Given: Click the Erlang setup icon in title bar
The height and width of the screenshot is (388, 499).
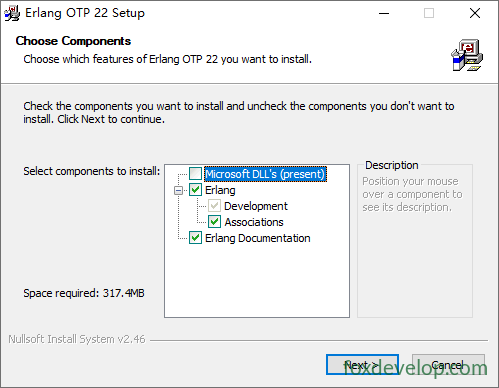Looking at the screenshot, I should click(x=12, y=13).
